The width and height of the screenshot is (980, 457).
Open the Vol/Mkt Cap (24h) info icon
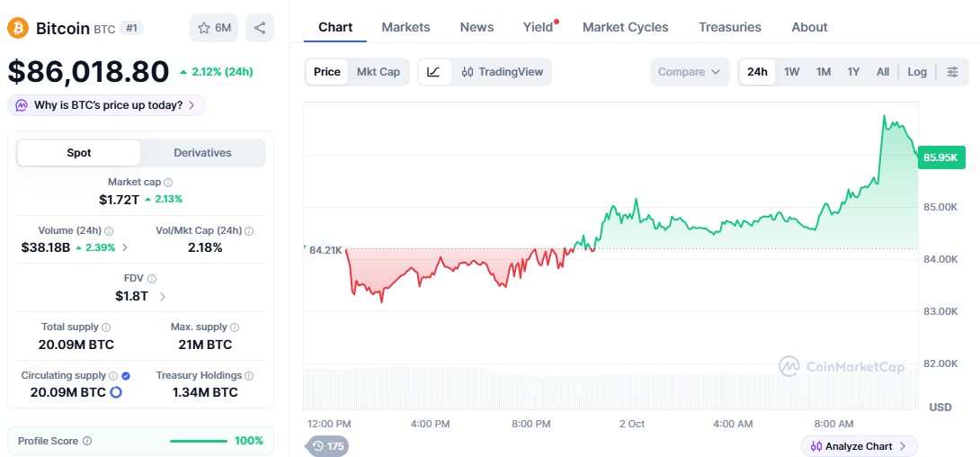coord(249,230)
